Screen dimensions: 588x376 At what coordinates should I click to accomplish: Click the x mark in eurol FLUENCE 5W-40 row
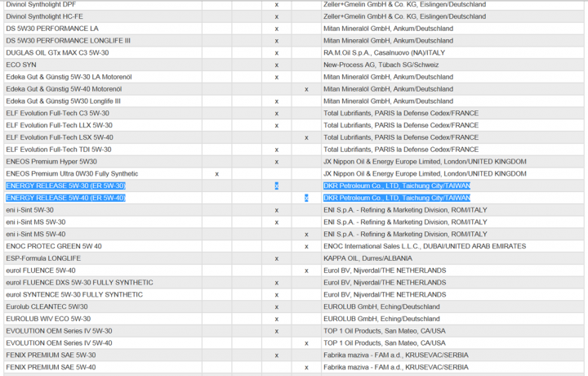[306, 271]
